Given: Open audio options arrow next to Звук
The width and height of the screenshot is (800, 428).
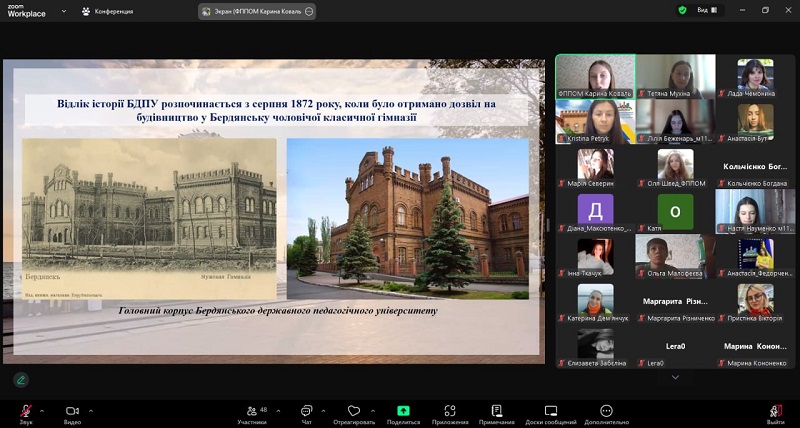Looking at the screenshot, I should pyautogui.click(x=42, y=411).
